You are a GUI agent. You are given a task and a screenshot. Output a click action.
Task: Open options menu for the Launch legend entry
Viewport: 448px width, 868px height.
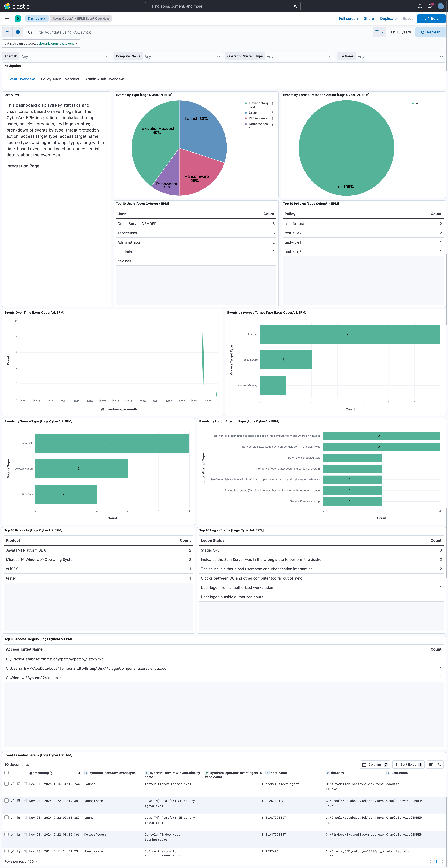click(x=273, y=112)
